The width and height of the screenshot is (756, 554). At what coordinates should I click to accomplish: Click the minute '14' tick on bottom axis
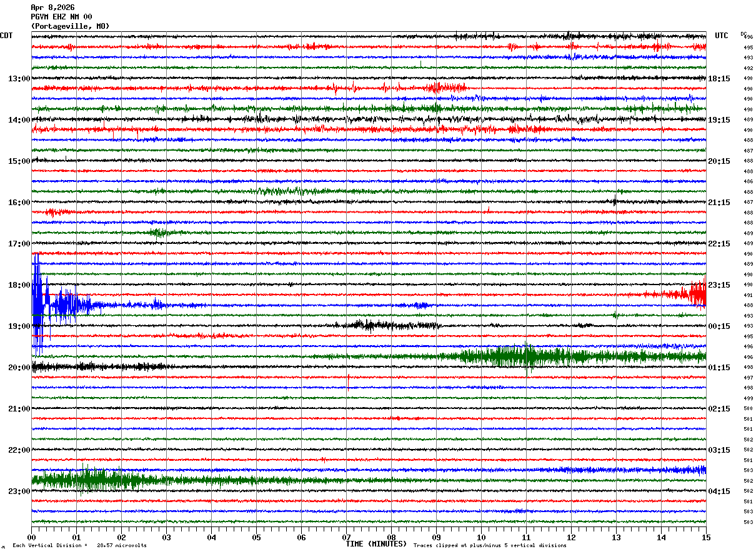pyautogui.click(x=662, y=537)
